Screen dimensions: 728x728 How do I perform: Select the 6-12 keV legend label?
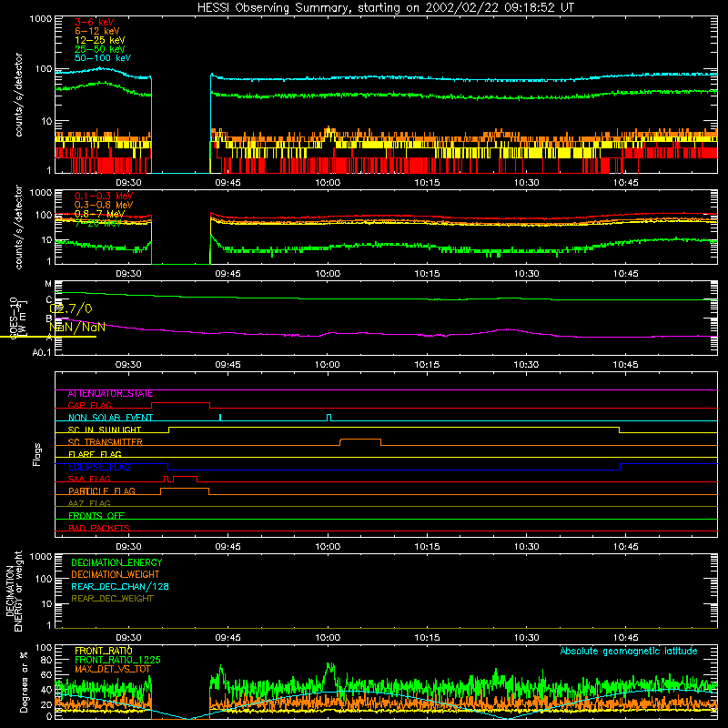97,31
